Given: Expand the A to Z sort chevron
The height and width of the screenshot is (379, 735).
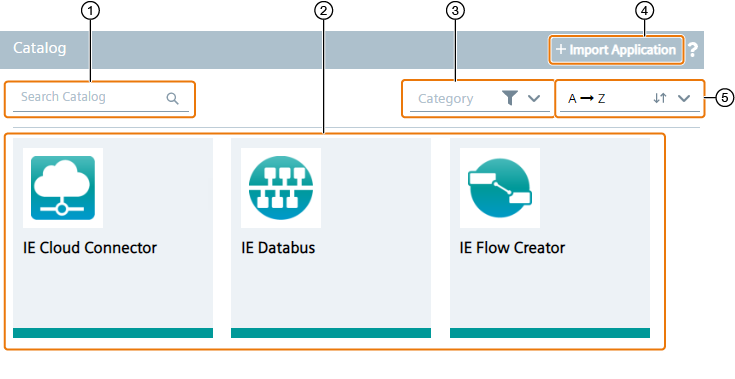Looking at the screenshot, I should click(684, 98).
